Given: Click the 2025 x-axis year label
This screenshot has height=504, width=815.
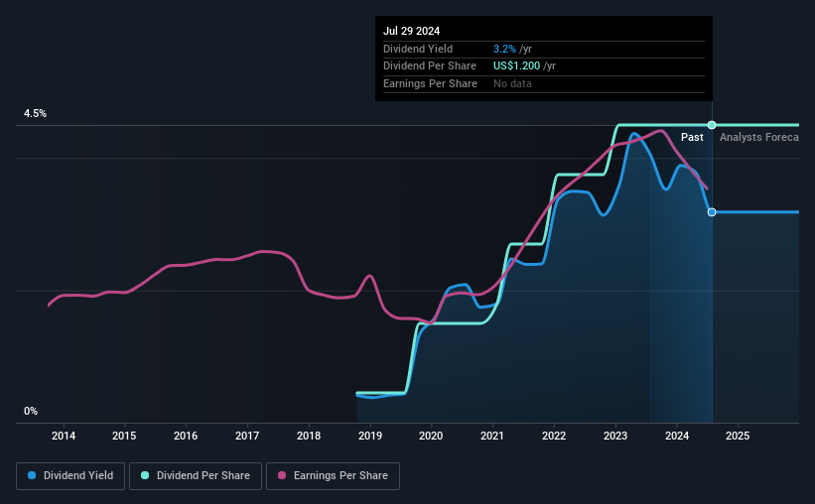Looking at the screenshot, I should 738,436.
